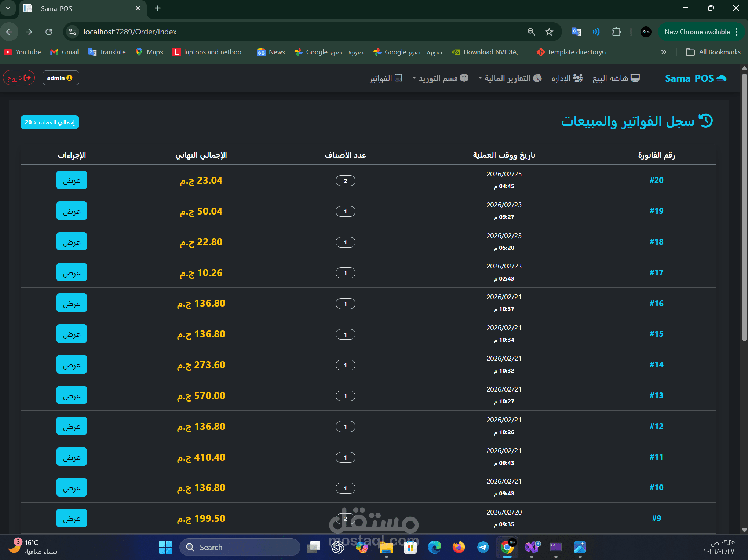The height and width of the screenshot is (560, 748).
Task: Go to the الإدارة navigation item
Action: point(567,78)
